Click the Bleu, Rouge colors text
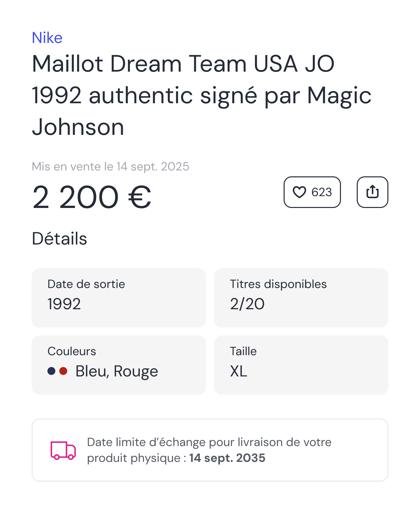420x513 pixels. (x=117, y=371)
